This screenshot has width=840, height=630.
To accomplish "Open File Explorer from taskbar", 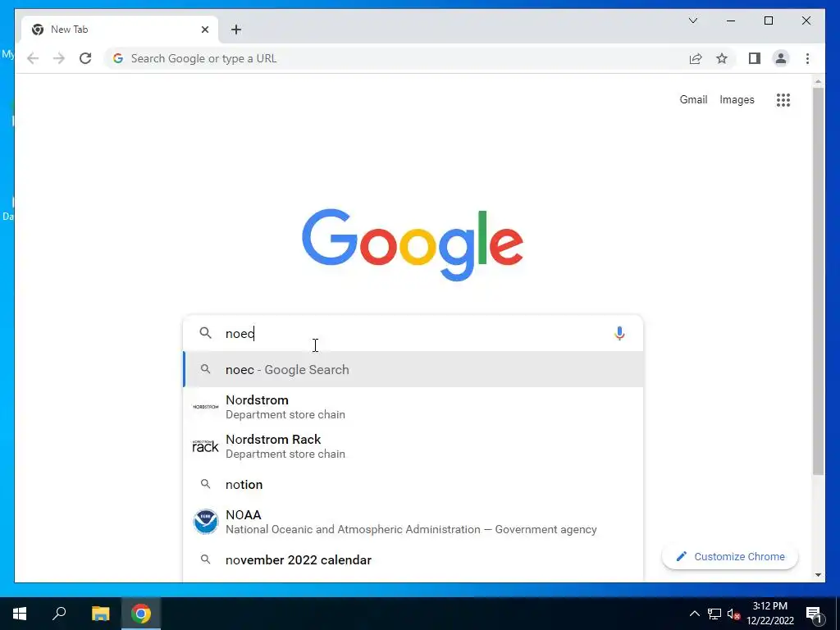I will point(100,614).
